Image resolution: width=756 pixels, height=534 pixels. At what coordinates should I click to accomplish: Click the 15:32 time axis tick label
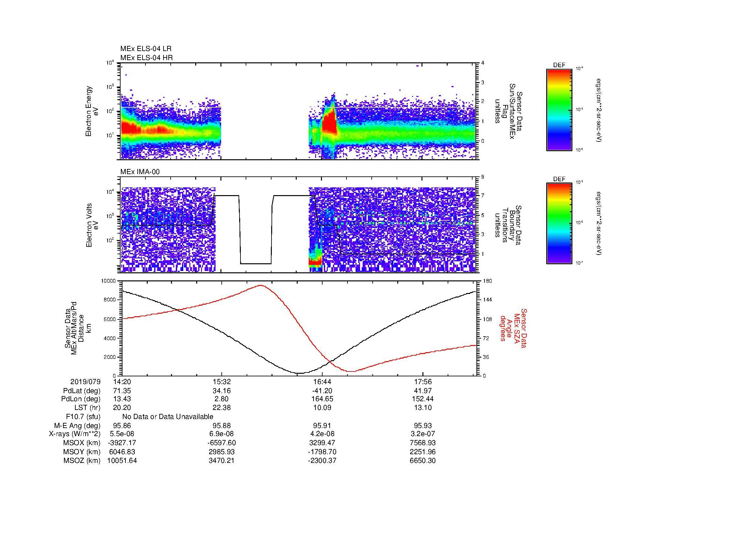coord(222,382)
